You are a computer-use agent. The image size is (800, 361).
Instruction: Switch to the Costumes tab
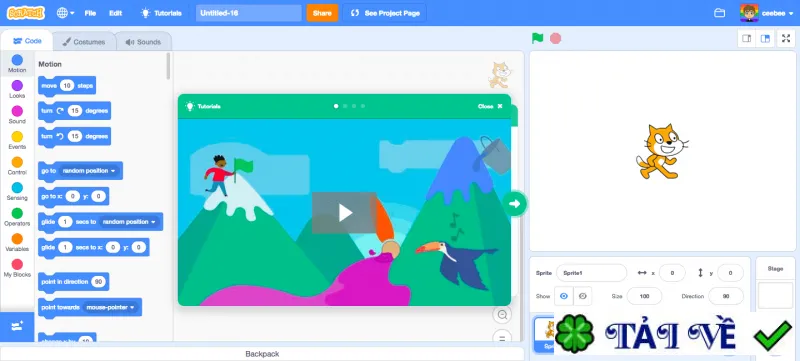point(84,42)
